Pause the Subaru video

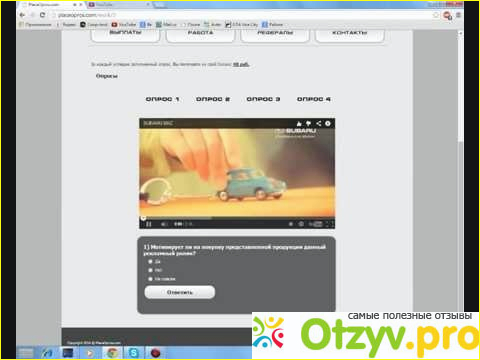click(x=149, y=224)
